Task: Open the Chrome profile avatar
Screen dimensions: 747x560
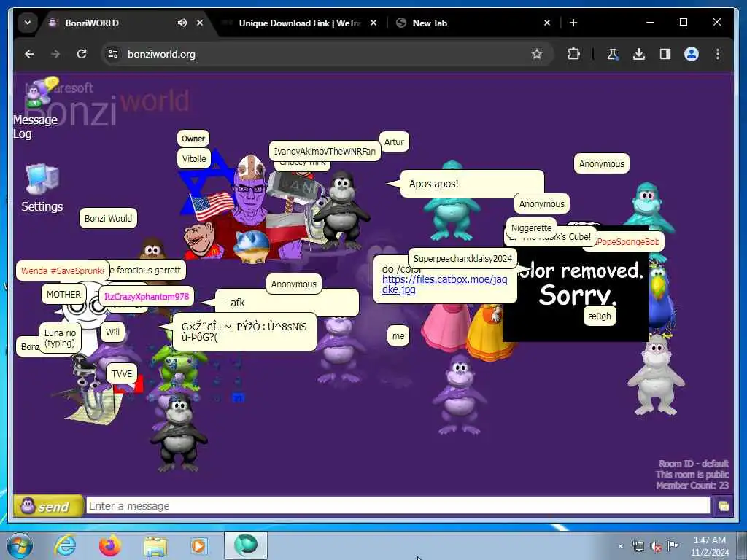Action: click(x=692, y=54)
